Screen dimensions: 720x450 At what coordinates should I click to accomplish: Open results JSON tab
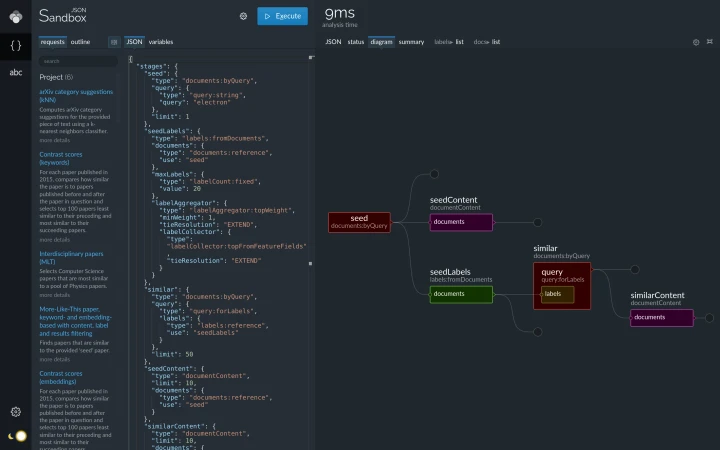pos(333,42)
